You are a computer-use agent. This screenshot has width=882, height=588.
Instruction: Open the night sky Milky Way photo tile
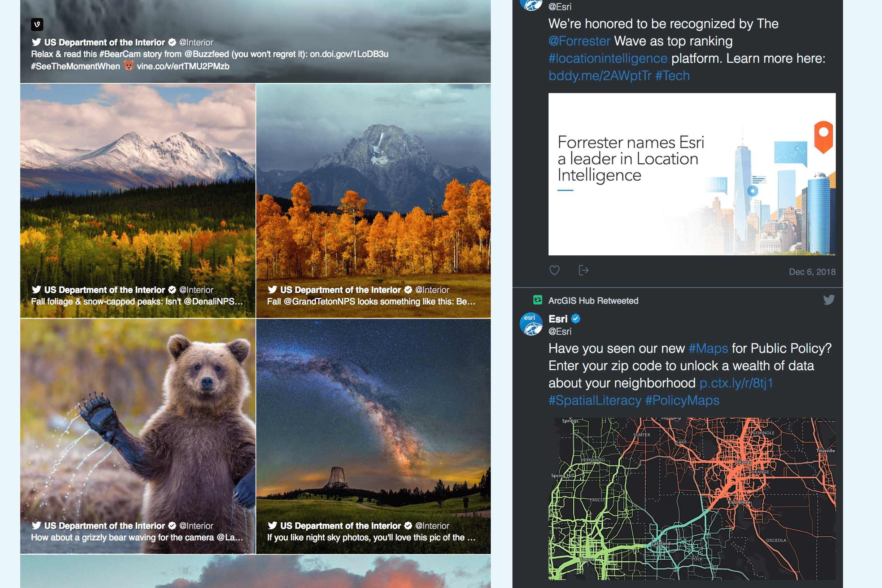(373, 436)
